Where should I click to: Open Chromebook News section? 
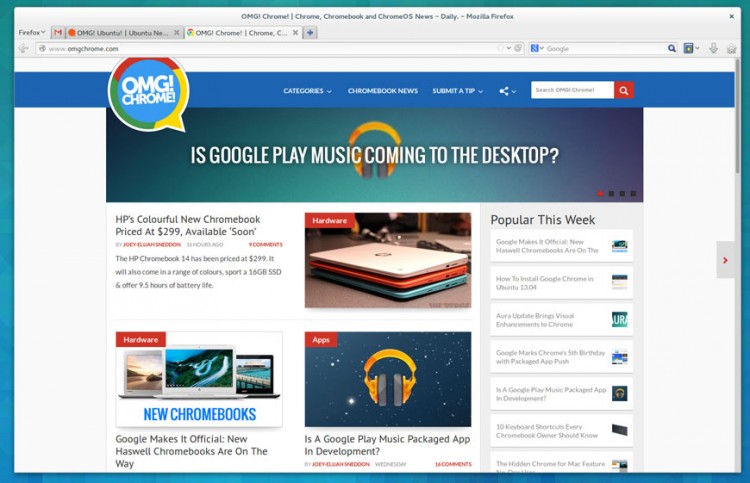tap(383, 91)
